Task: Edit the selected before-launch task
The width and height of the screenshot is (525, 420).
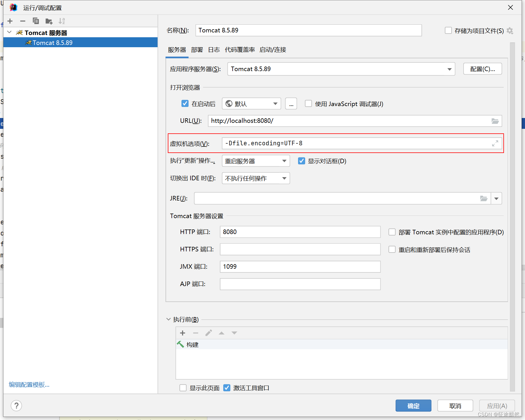Action: pos(208,333)
